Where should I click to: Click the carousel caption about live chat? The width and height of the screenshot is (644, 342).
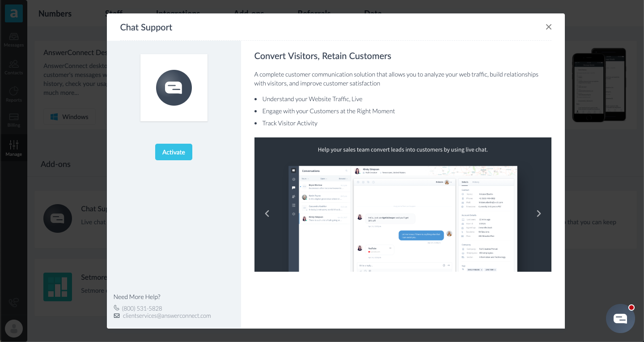coord(403,150)
